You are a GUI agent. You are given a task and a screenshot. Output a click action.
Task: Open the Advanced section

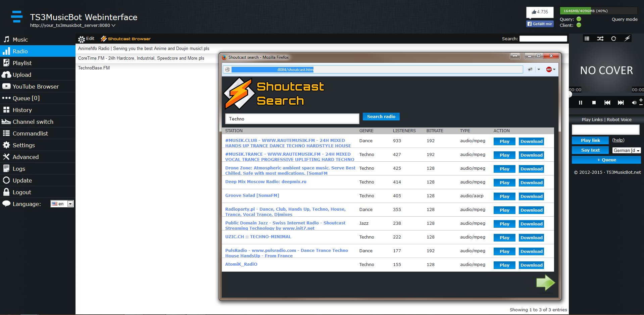tap(38, 157)
